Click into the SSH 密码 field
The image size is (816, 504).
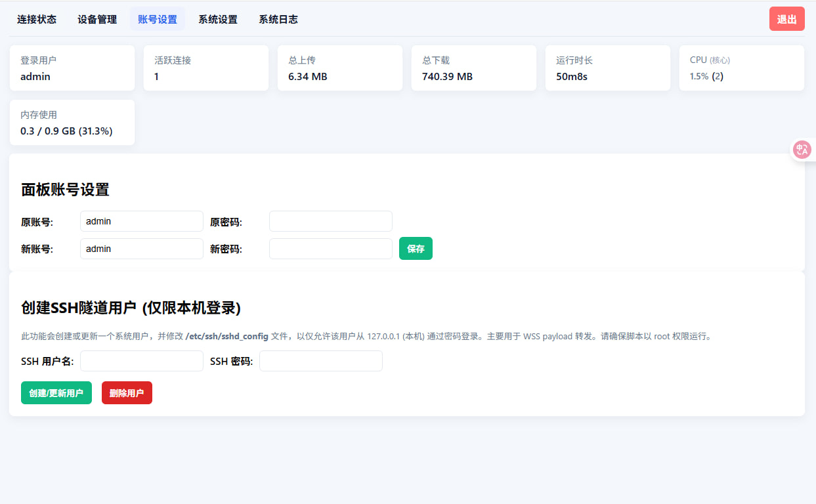point(320,361)
